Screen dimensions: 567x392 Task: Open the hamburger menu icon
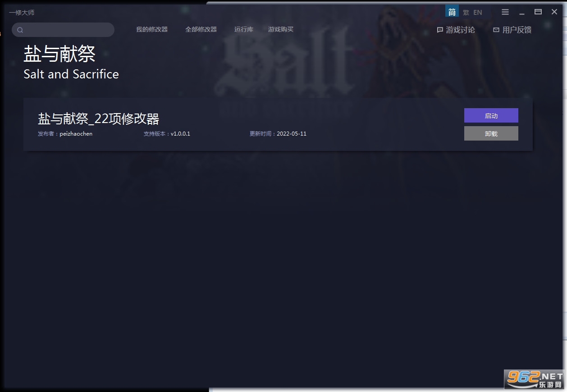[505, 12]
